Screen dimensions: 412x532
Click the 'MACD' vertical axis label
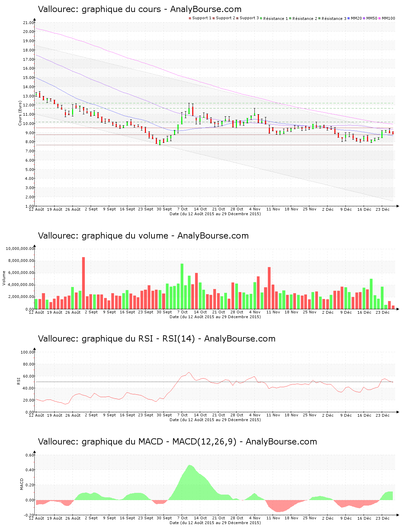(22, 484)
